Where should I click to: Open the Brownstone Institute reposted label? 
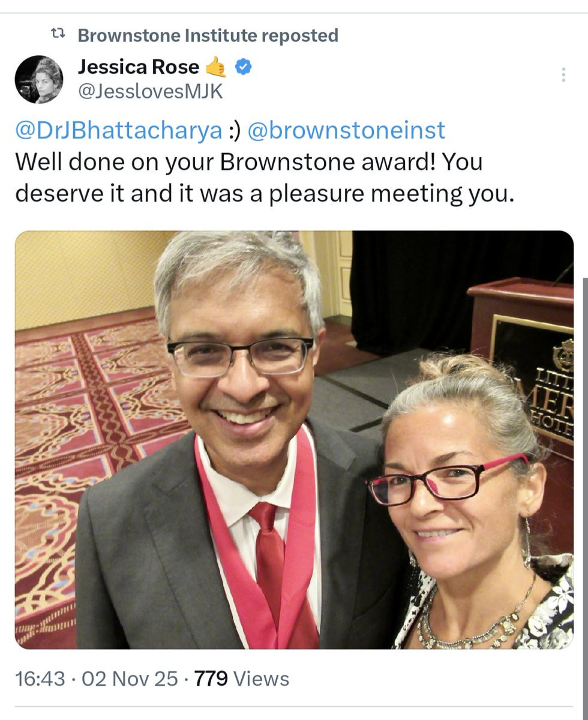click(208, 35)
